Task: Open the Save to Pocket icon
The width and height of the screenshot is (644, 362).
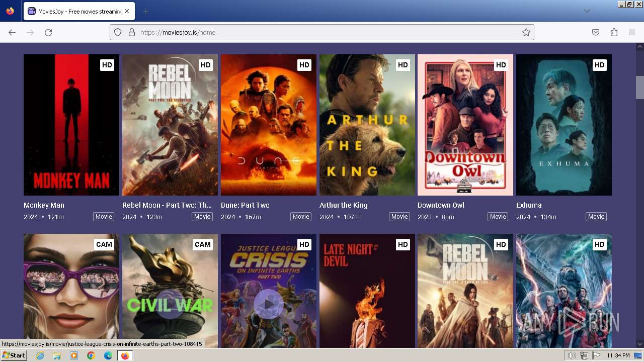Action: point(596,32)
